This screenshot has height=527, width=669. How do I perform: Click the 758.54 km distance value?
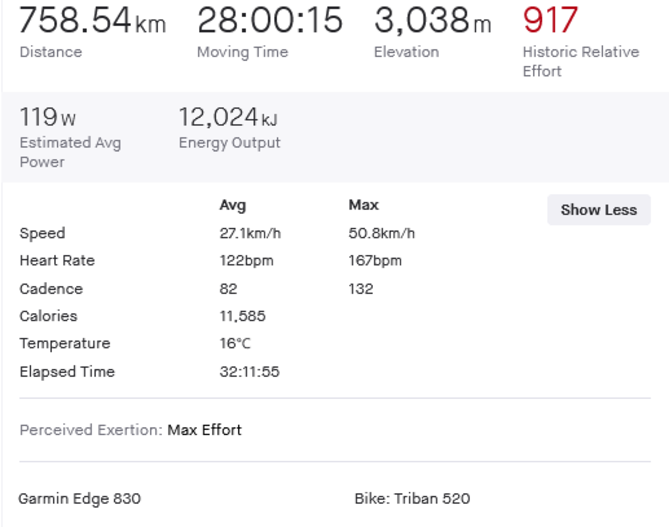(92, 20)
